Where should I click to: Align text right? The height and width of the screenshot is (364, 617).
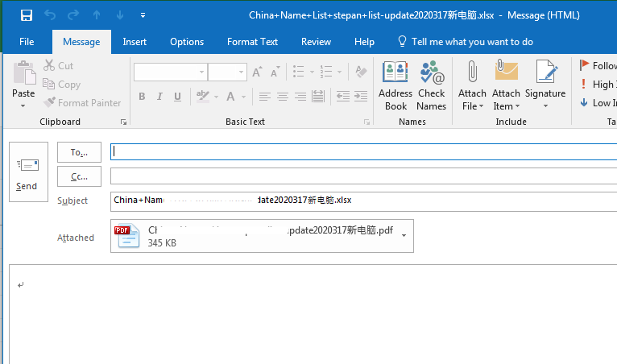click(300, 97)
